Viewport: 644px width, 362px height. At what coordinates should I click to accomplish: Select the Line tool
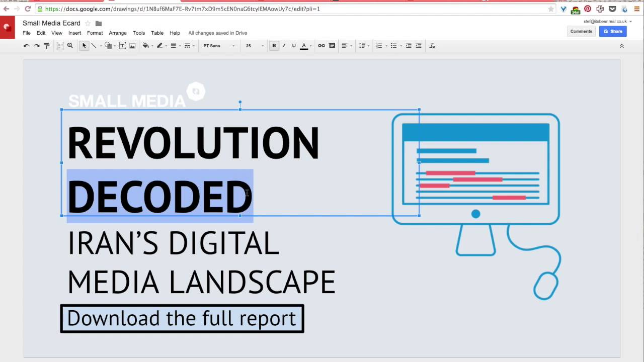click(94, 46)
